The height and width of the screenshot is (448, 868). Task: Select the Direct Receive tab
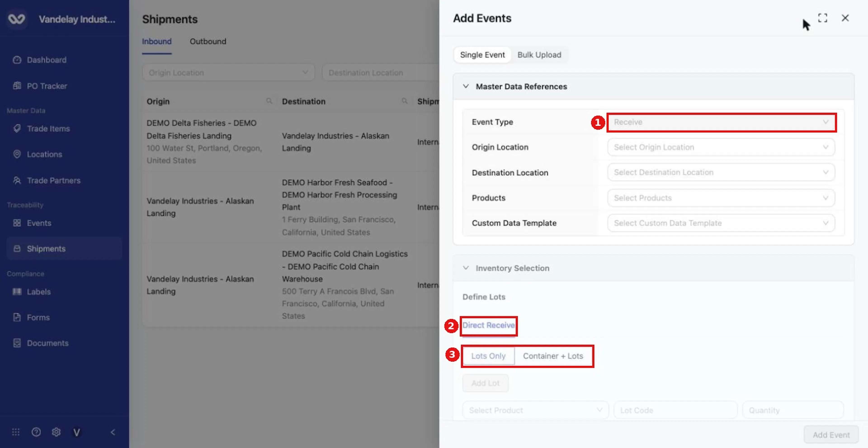point(488,325)
